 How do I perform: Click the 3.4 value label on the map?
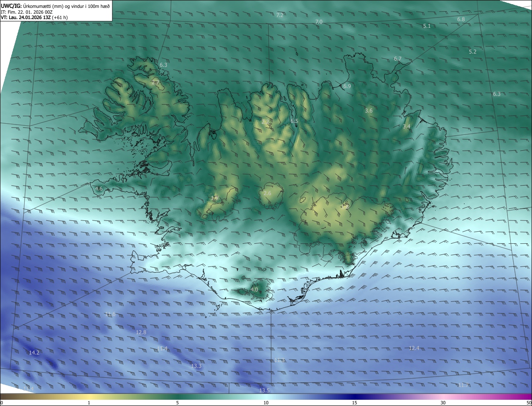(406, 126)
